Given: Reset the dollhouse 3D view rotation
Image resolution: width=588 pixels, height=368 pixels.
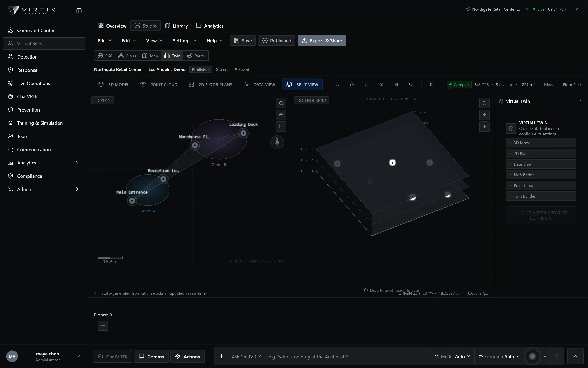Looking at the screenshot, I should [484, 103].
